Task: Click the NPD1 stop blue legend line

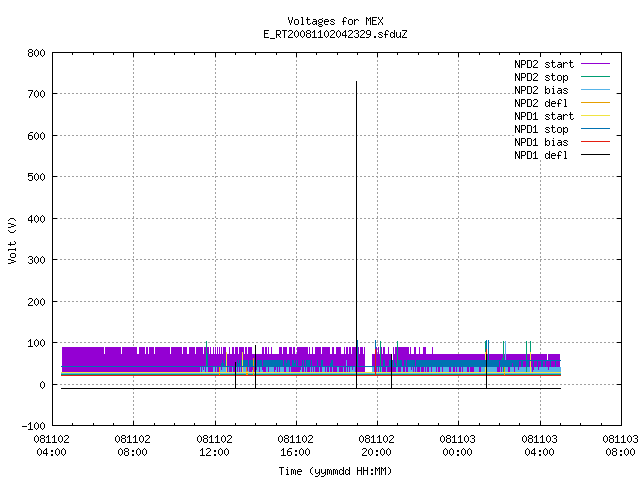Action: click(x=595, y=129)
